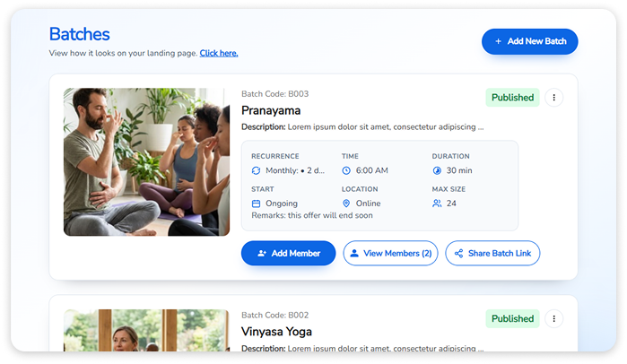Click the 'Ongoing' start value
Image resolution: width=627 pixels, height=364 pixels.
tap(282, 204)
